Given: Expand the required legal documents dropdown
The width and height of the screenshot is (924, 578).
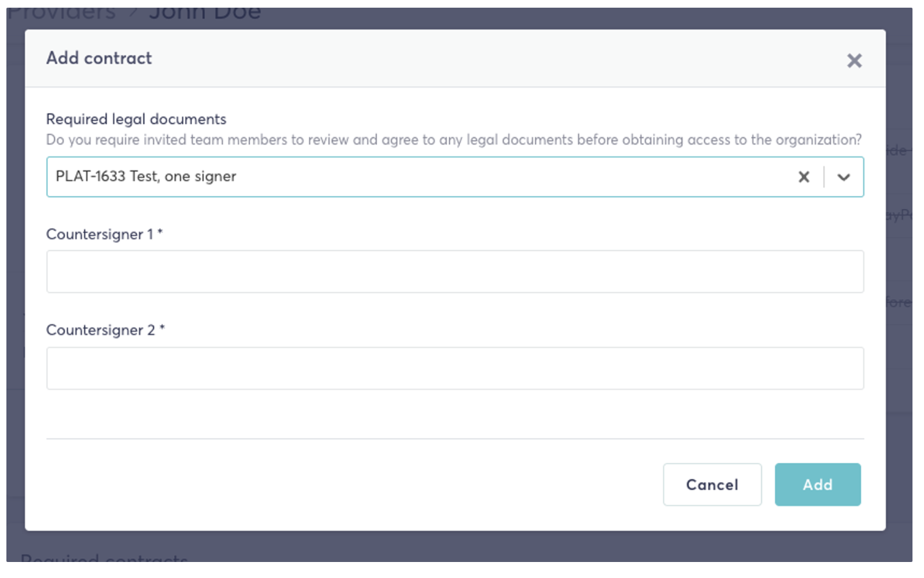Looking at the screenshot, I should 843,177.
